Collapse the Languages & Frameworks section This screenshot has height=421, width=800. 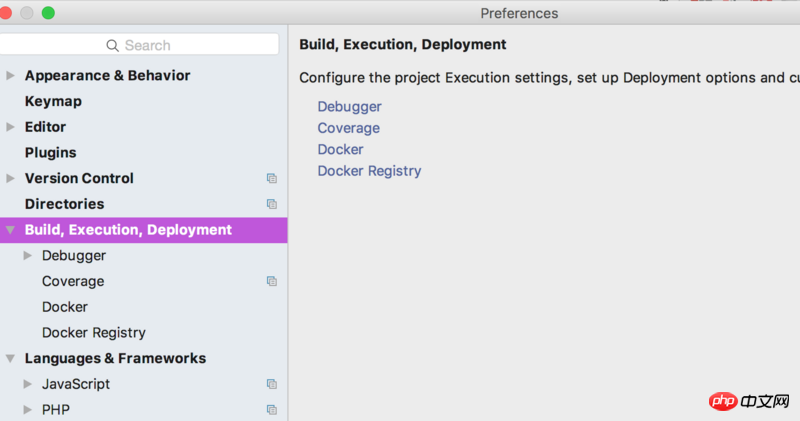coord(11,358)
